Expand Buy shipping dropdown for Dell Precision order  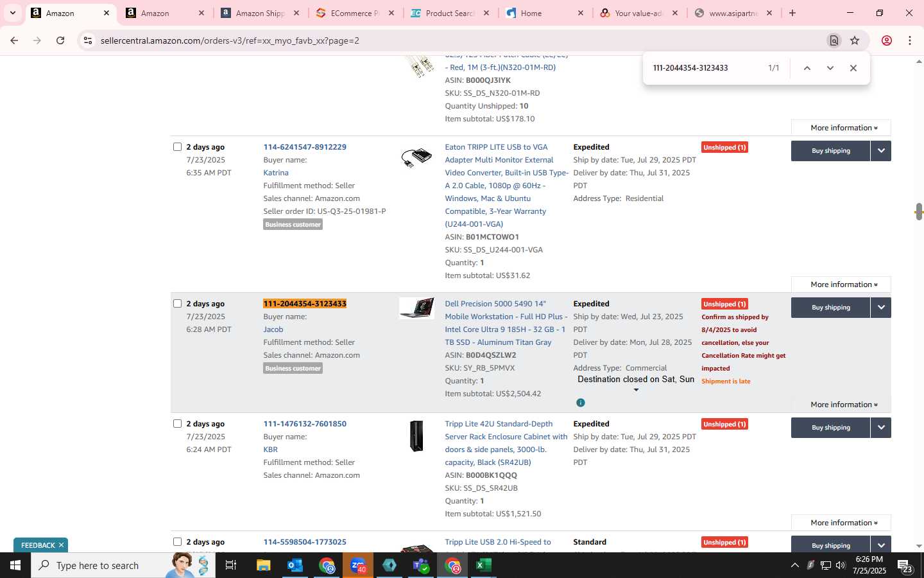(x=881, y=308)
